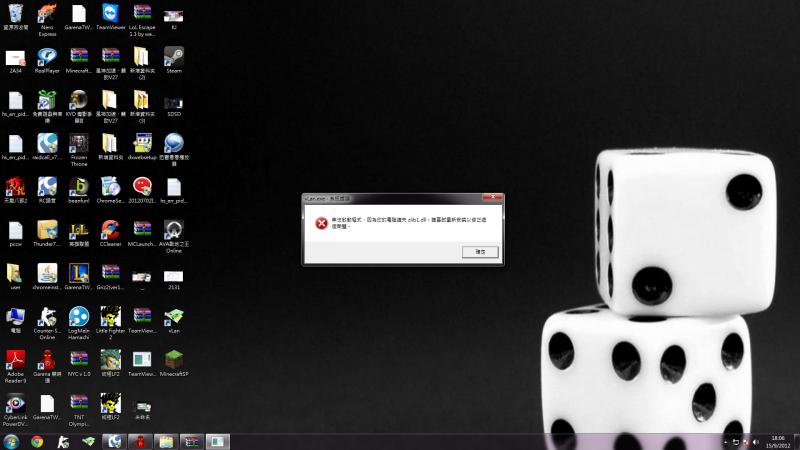Select the beanfun! desktop shortcut
Image resolution: width=800 pixels, height=450 pixels.
79,187
